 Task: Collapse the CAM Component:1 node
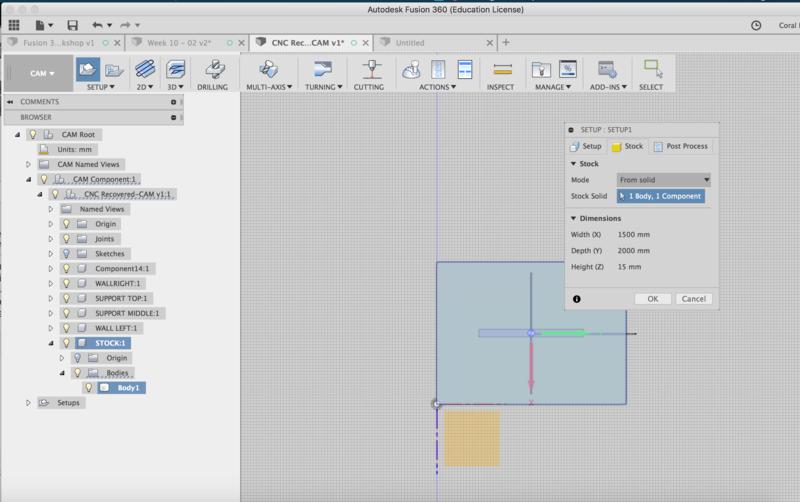(x=29, y=180)
